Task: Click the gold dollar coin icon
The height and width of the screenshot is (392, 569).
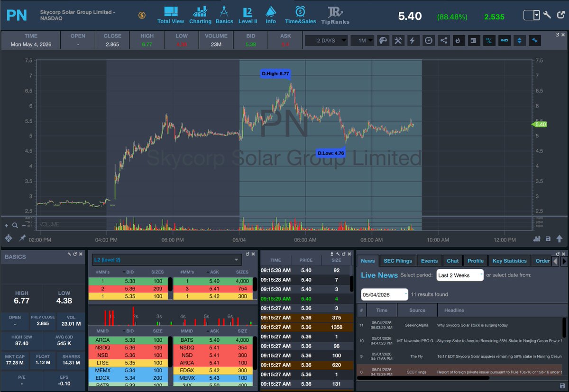Action: pyautogui.click(x=142, y=15)
